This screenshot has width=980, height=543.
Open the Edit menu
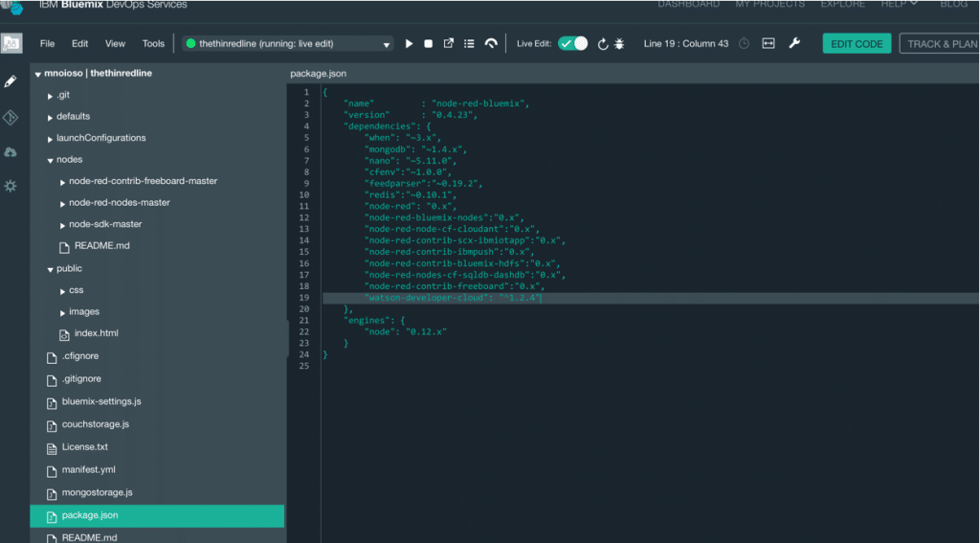80,44
